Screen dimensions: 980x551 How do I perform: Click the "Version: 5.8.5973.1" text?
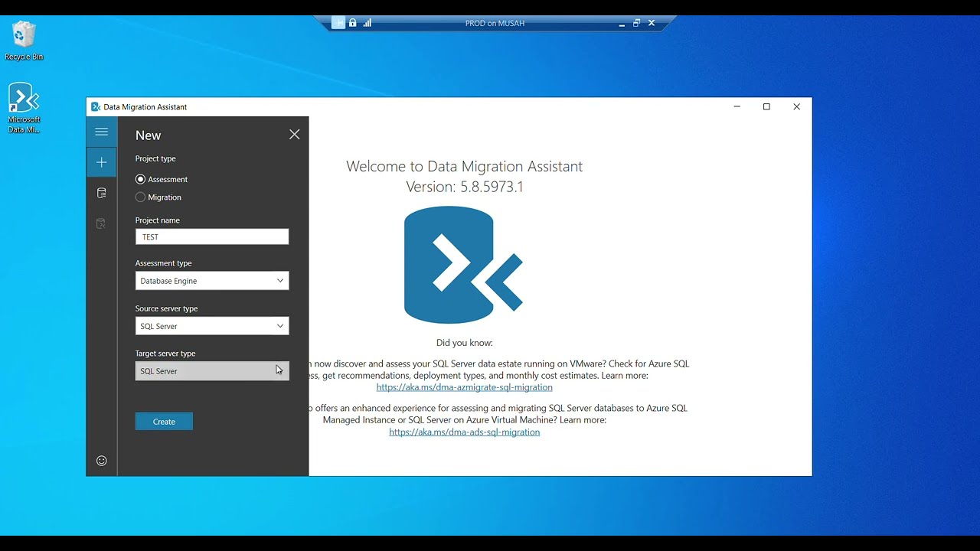pyautogui.click(x=465, y=187)
